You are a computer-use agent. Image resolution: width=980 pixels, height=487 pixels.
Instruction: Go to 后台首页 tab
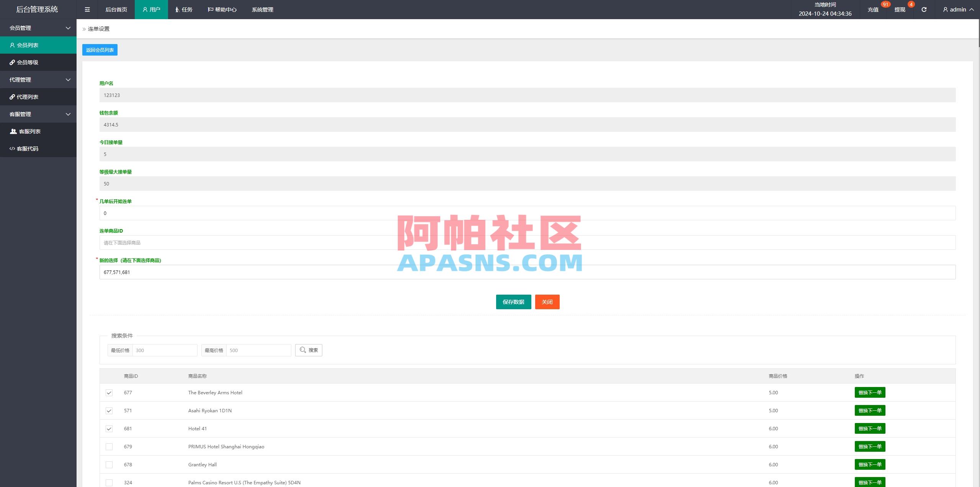(116, 9)
